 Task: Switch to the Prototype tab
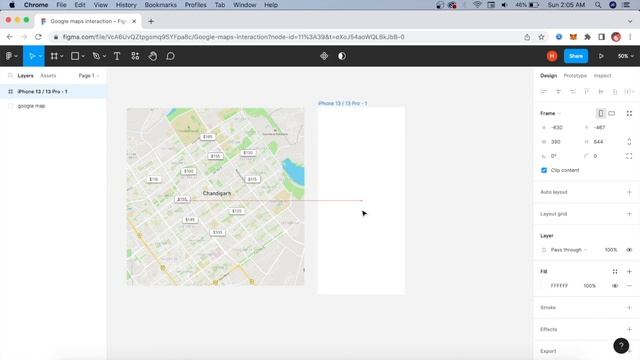[575, 76]
